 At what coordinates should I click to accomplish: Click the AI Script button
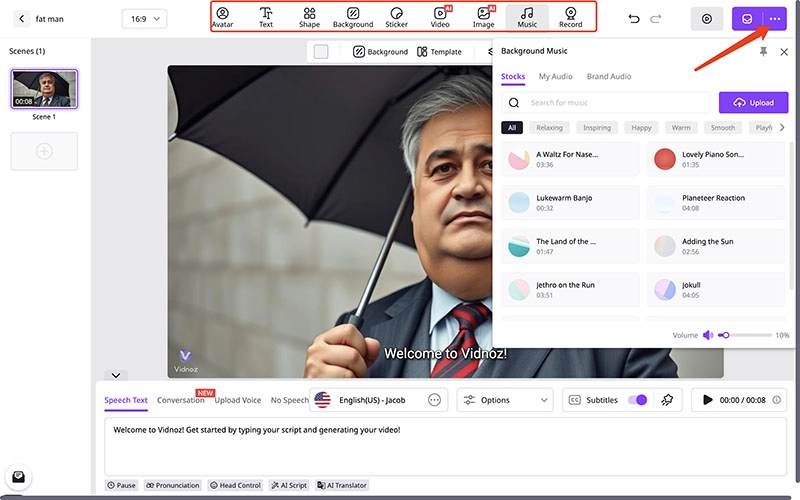coord(289,485)
